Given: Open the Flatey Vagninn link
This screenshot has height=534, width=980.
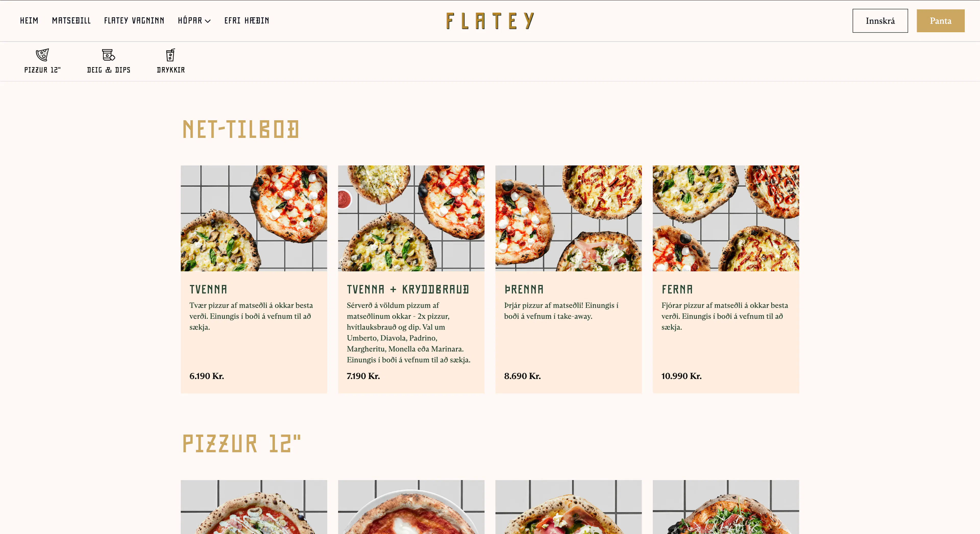Looking at the screenshot, I should (134, 20).
